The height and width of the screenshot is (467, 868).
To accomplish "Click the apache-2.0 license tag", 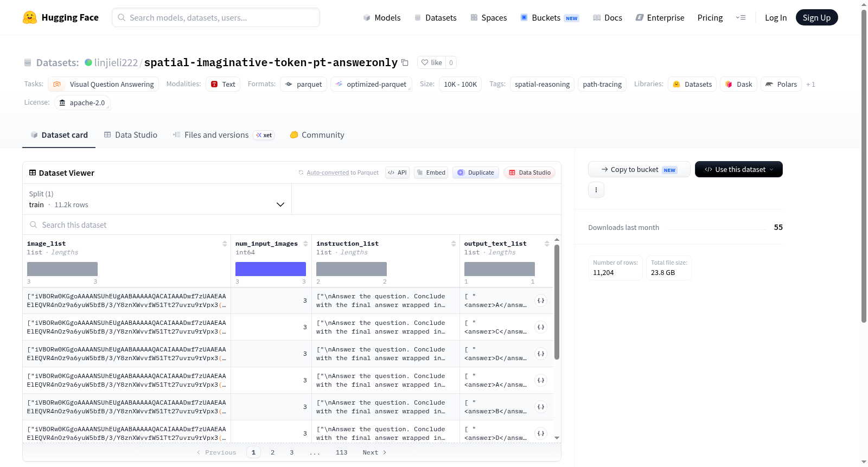I will coord(82,103).
